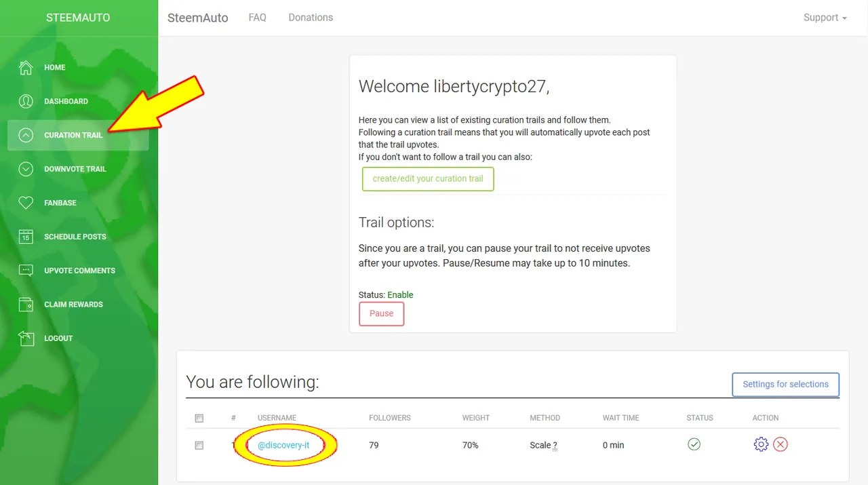Image resolution: width=868 pixels, height=485 pixels.
Task: Open UPVOTE COMMENTS section
Action: (78, 271)
